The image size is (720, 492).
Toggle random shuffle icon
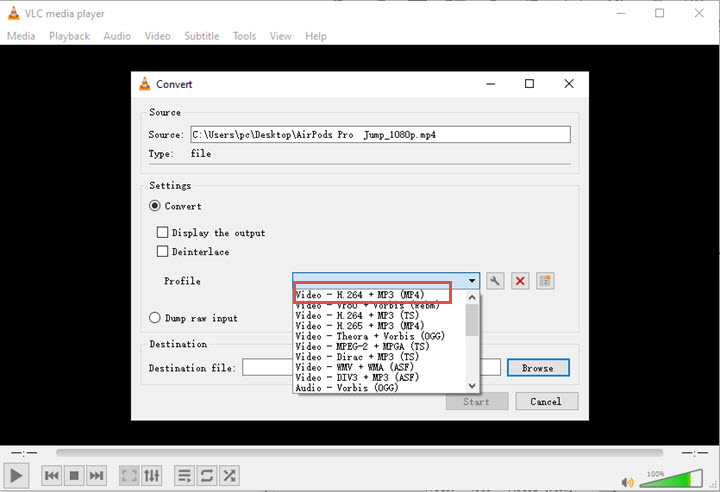229,475
